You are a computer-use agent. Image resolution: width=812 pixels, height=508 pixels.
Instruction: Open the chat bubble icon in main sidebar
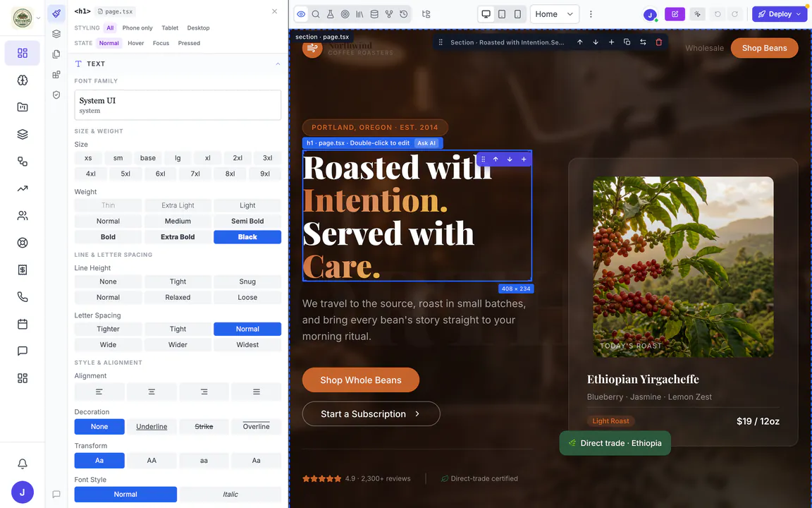click(23, 351)
